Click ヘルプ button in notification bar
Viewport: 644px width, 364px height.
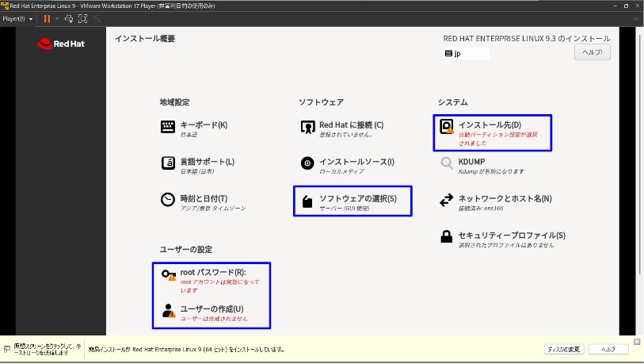[608, 349]
